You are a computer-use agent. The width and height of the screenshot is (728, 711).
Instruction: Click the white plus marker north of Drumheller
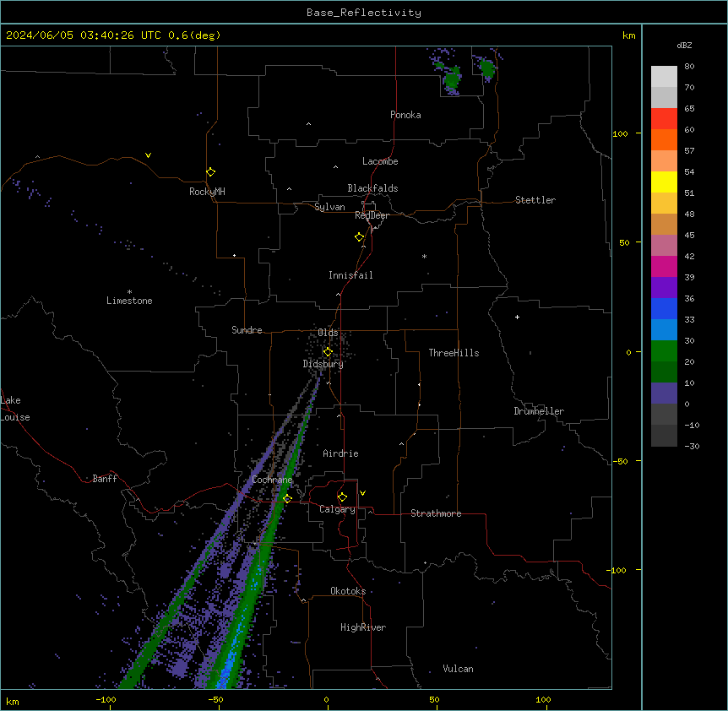517,317
